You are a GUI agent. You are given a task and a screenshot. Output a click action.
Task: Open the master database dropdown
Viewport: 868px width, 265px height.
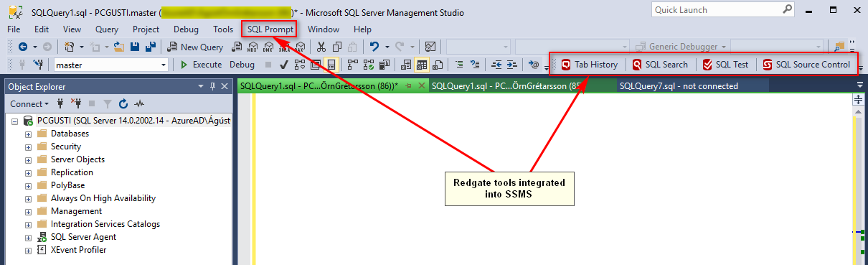[x=111, y=65]
